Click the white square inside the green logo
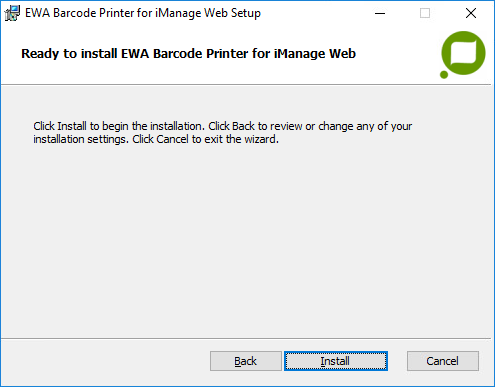 [463, 52]
